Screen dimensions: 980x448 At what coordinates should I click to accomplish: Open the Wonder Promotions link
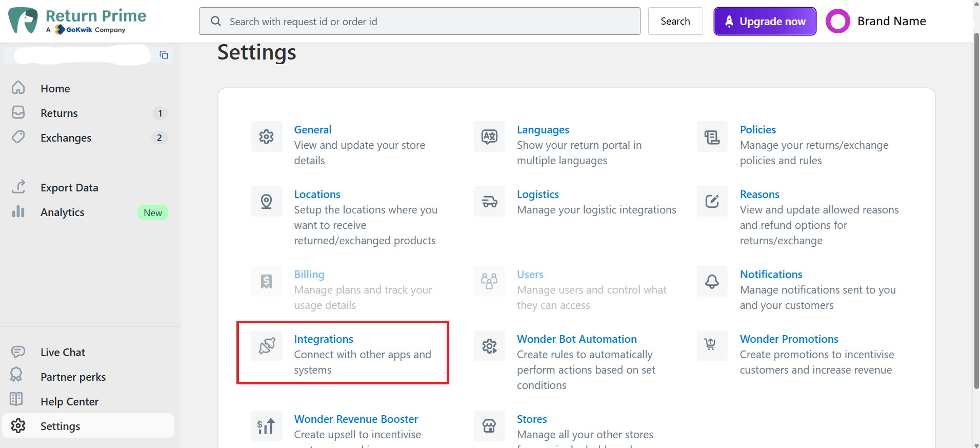coord(789,339)
